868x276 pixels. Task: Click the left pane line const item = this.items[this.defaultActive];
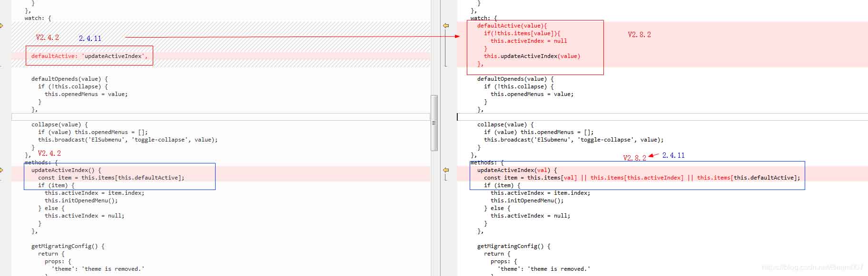click(111, 178)
